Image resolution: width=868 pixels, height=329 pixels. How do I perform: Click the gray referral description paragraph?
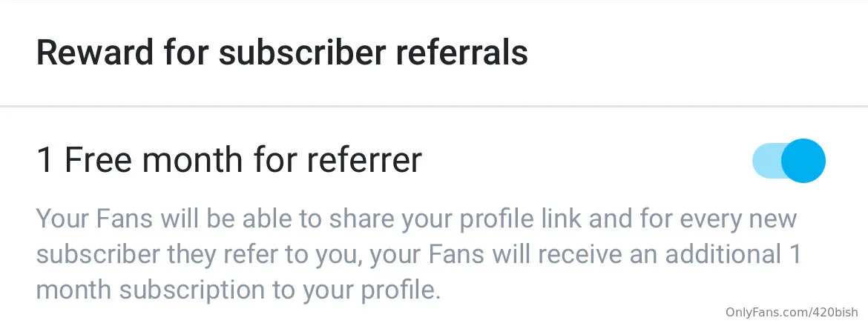point(415,254)
